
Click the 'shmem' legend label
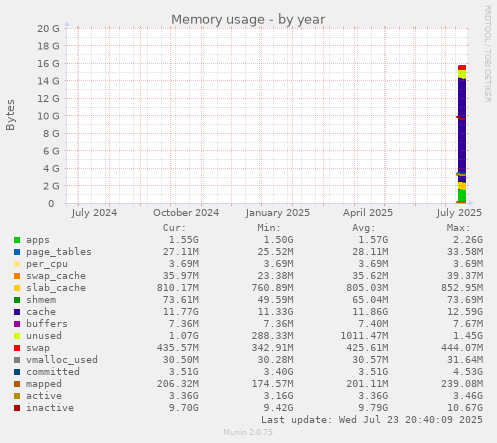click(41, 300)
